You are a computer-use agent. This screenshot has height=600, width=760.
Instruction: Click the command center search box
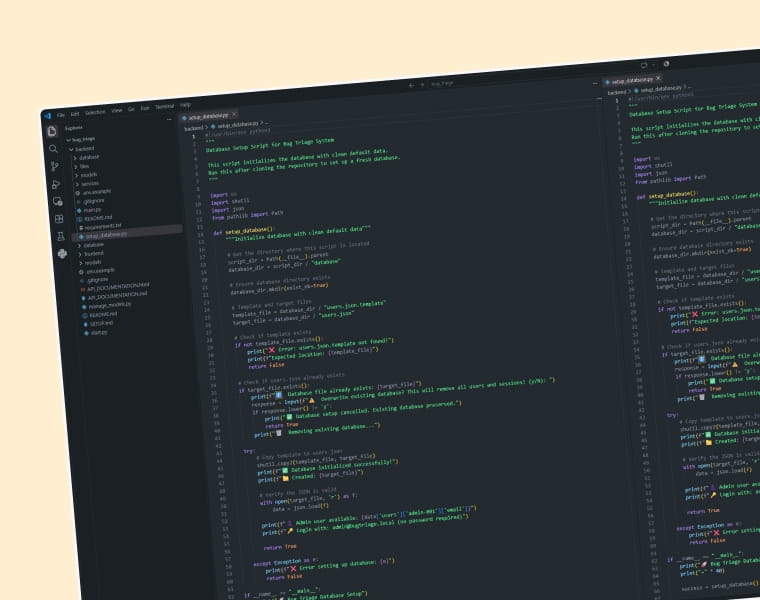[x=442, y=83]
